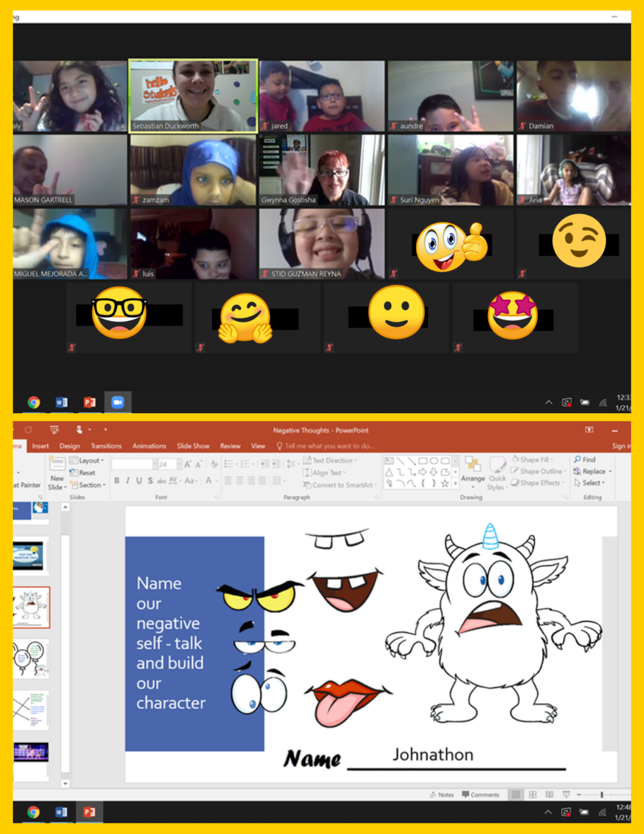Click the zoom slider handle
Image resolution: width=644 pixels, height=834 pixels.
coord(602,795)
